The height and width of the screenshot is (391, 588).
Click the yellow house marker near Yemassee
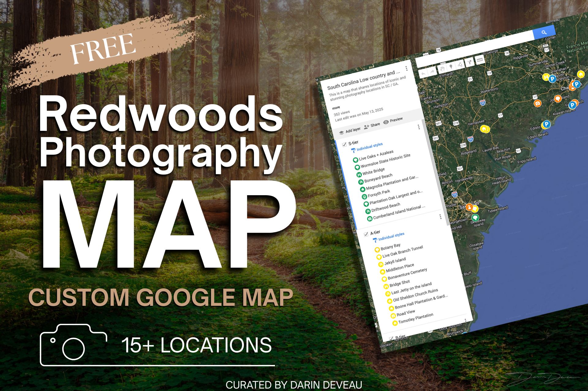tap(484, 129)
